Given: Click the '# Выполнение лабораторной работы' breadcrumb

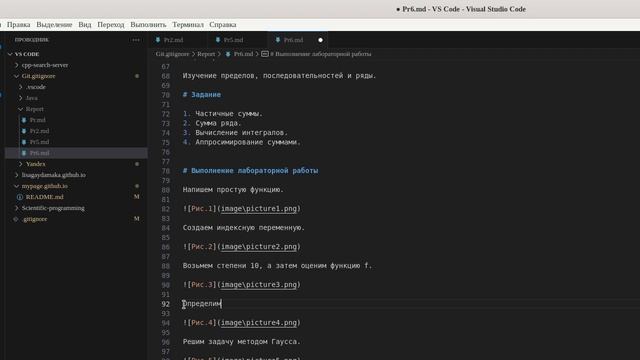Looking at the screenshot, I should [321, 54].
